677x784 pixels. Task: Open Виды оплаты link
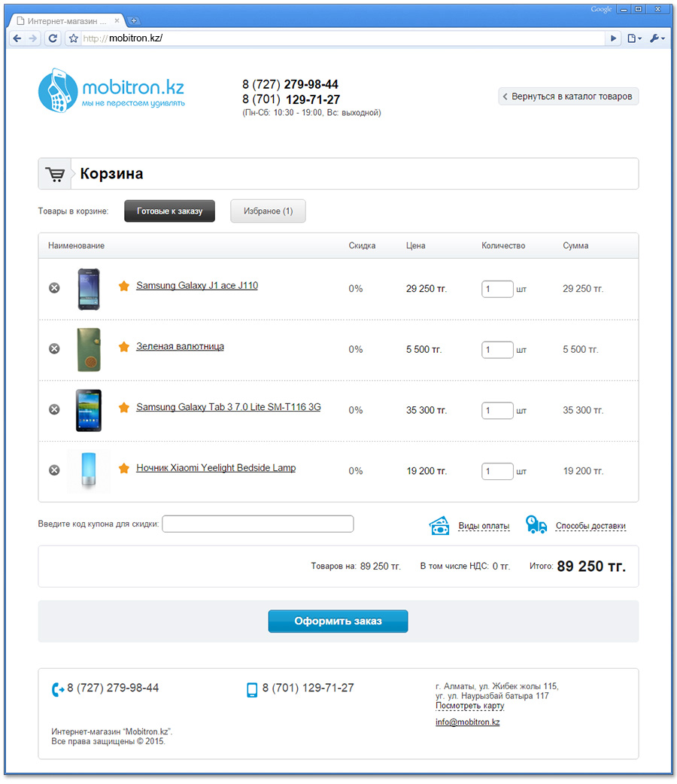click(484, 526)
